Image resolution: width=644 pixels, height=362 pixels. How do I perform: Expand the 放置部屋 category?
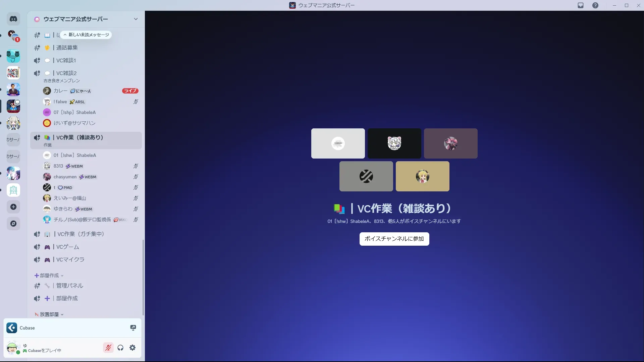[x=49, y=314]
